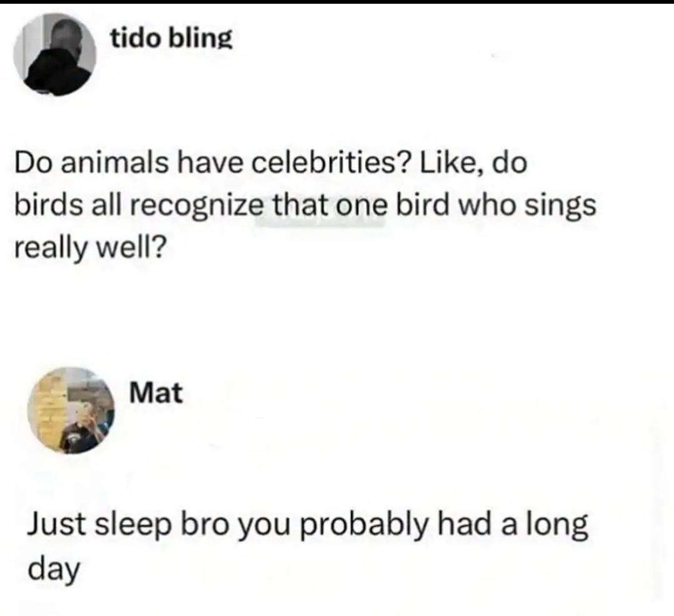Click the text "really well?"
Screen dimensions: 674x616
coord(89,247)
